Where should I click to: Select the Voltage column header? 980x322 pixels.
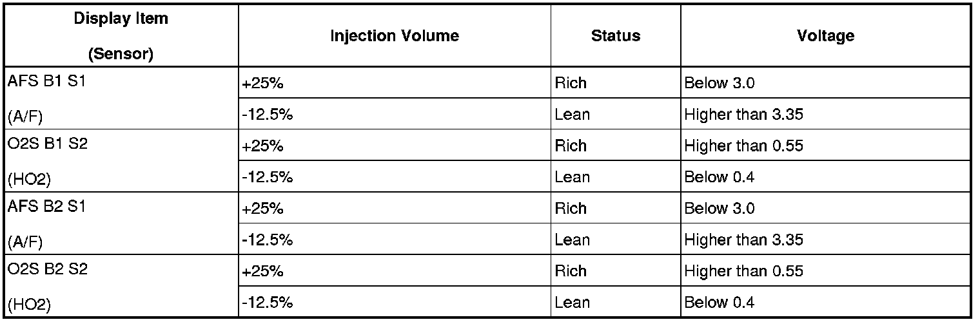pos(825,36)
